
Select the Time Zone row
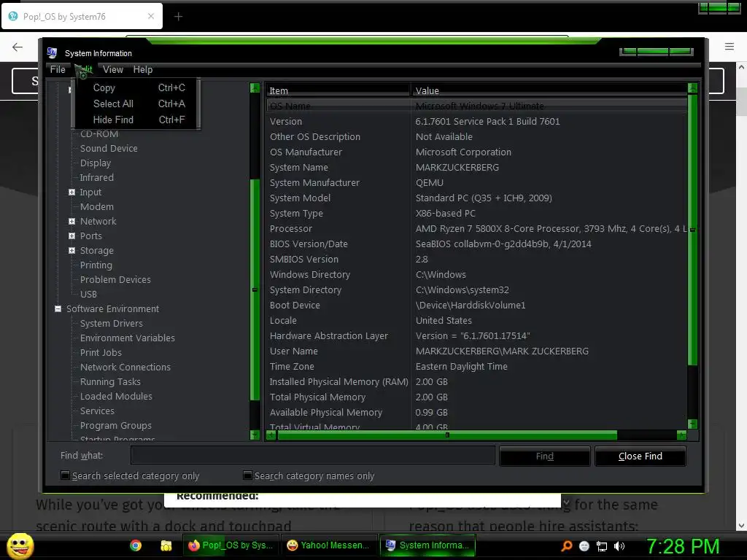pyautogui.click(x=476, y=367)
